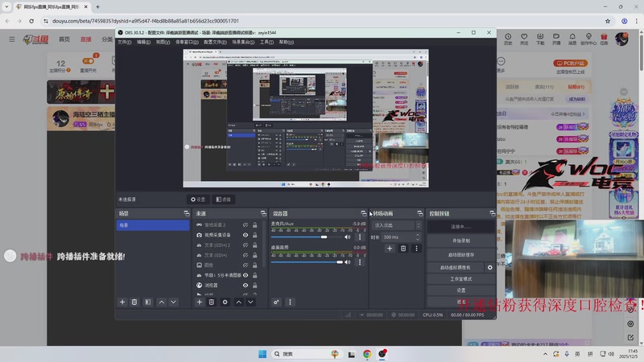Toggle visibility eye for 视频采集设备 source
This screenshot has width=644, height=362.
pos(246,235)
